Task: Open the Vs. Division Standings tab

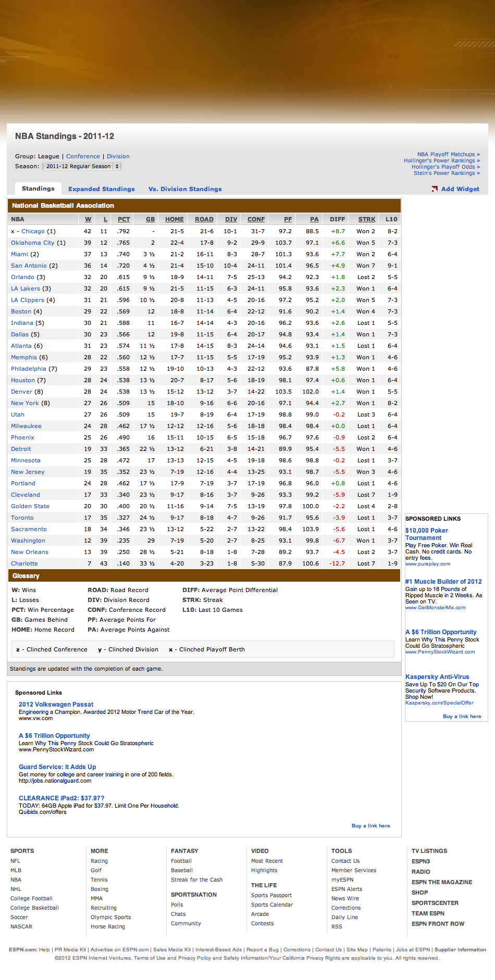Action: pos(185,189)
